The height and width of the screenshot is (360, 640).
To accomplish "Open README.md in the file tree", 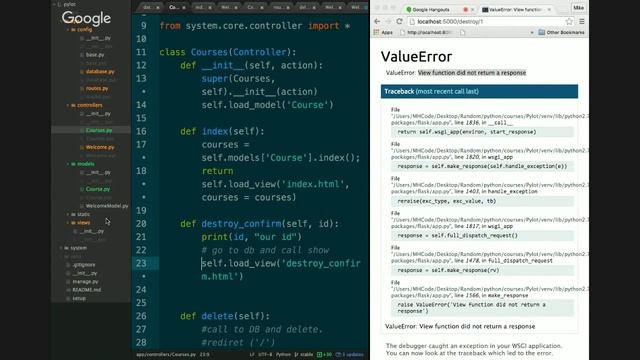I will [x=84, y=290].
